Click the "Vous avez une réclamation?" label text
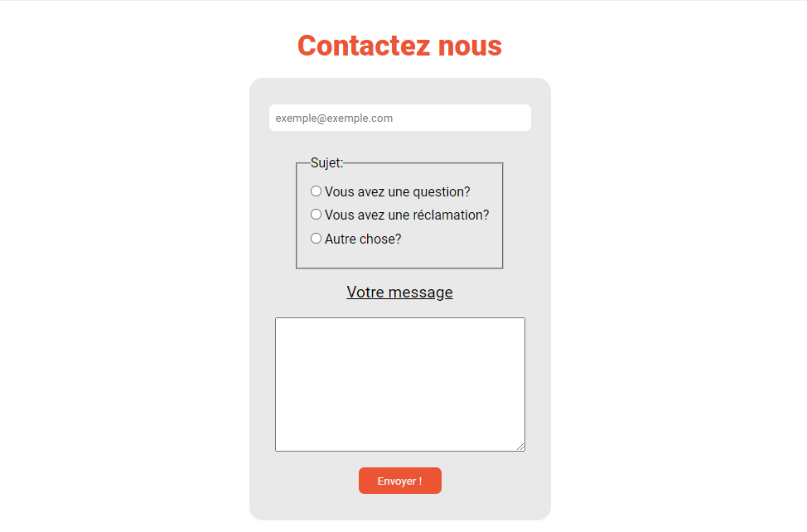Viewport: 807px width, 532px height. 406,215
